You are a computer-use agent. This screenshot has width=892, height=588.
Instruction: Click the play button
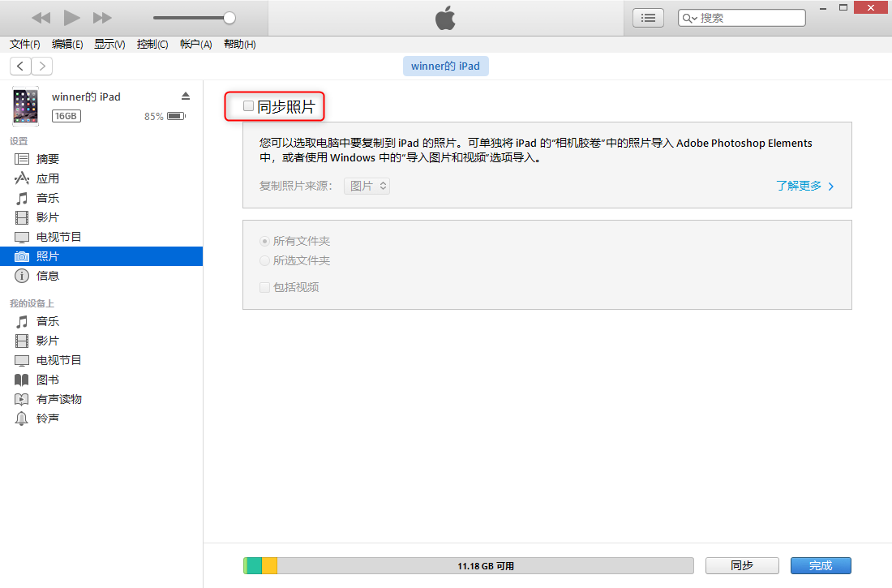71,18
